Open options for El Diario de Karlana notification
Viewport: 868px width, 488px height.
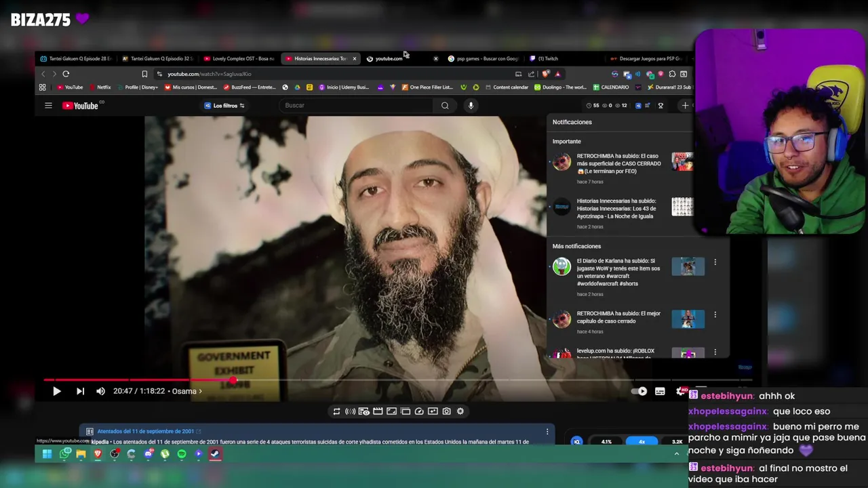[x=715, y=262]
